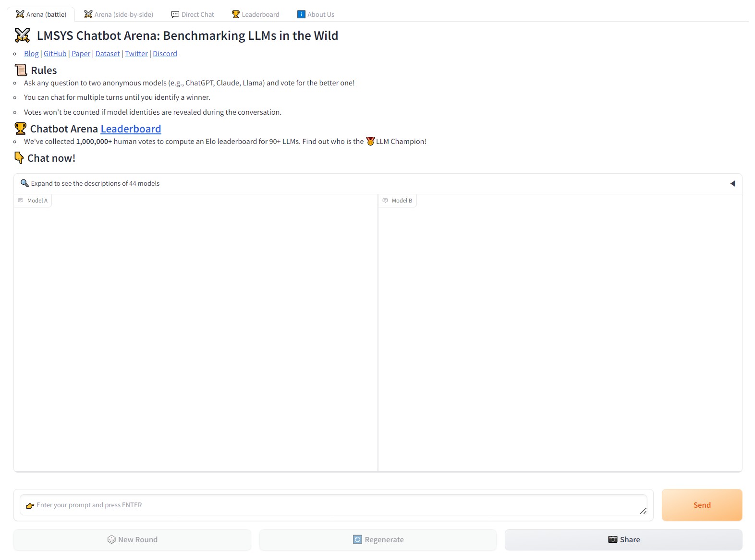The image size is (755, 560).
Task: Click the magnifier icon beside model descriptions
Action: click(24, 183)
